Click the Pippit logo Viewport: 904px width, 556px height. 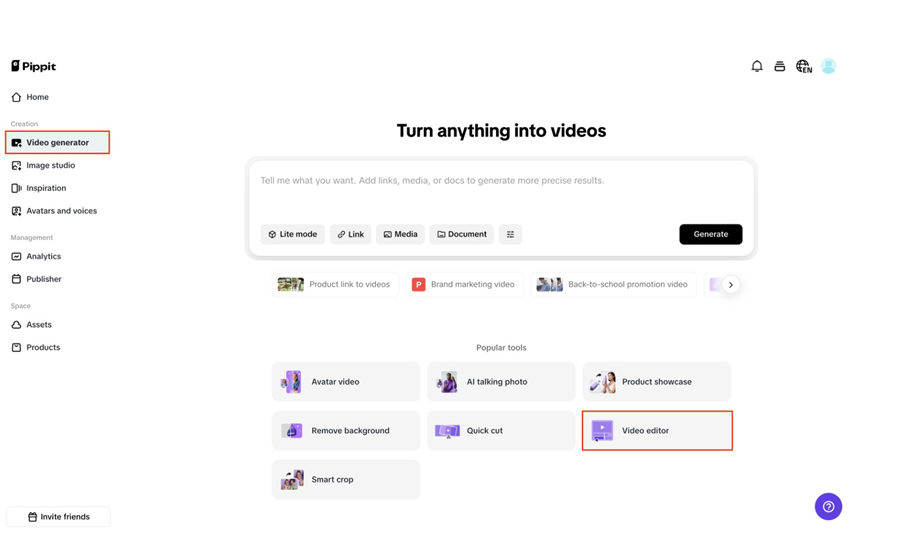point(33,66)
